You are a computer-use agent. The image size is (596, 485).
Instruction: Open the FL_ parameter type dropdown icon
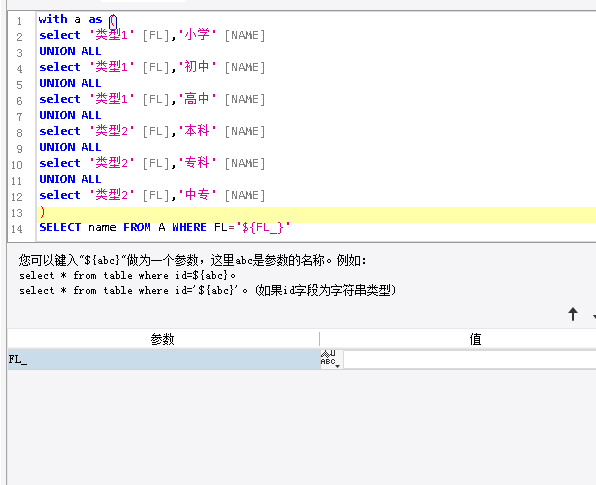pos(331,359)
